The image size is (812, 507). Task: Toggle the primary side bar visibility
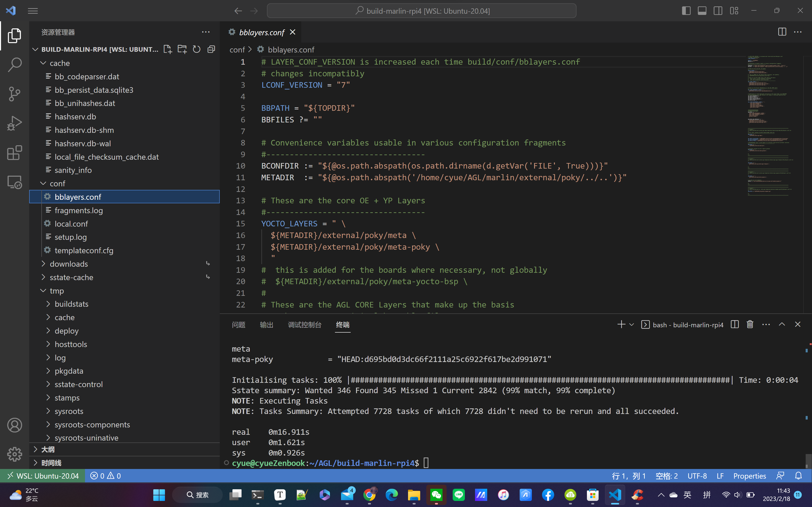(x=686, y=11)
